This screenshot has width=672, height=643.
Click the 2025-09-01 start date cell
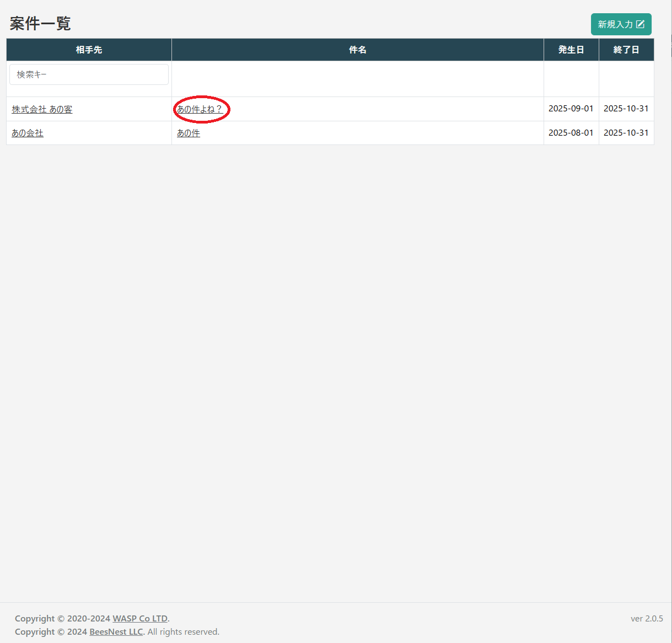click(x=571, y=109)
